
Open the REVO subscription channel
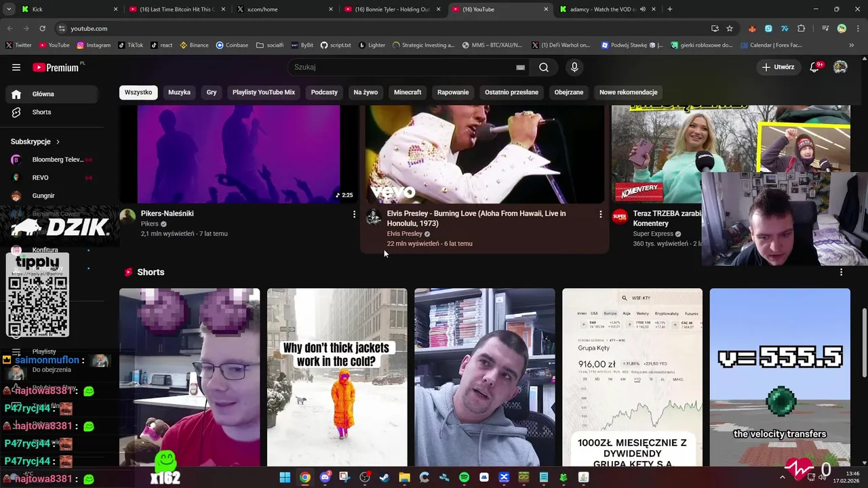point(52,178)
